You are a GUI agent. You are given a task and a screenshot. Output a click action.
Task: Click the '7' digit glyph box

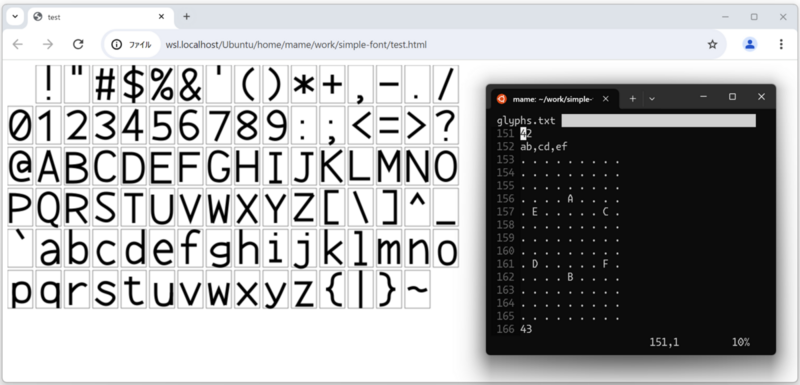(x=219, y=125)
